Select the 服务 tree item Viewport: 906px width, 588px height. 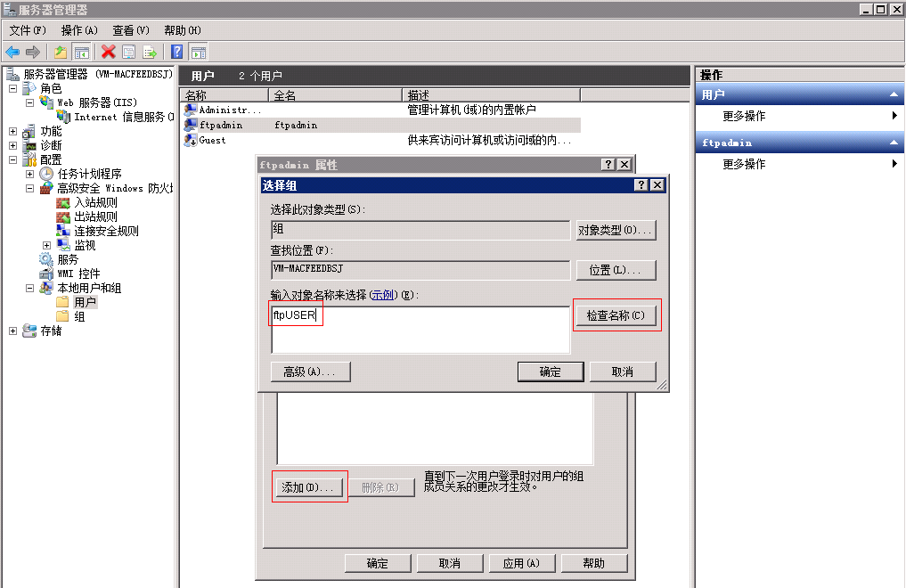click(68, 260)
